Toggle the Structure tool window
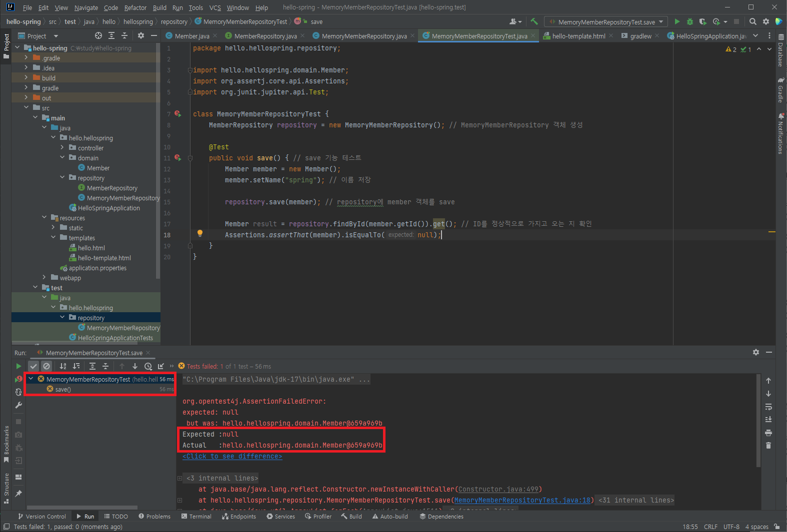 [6, 488]
